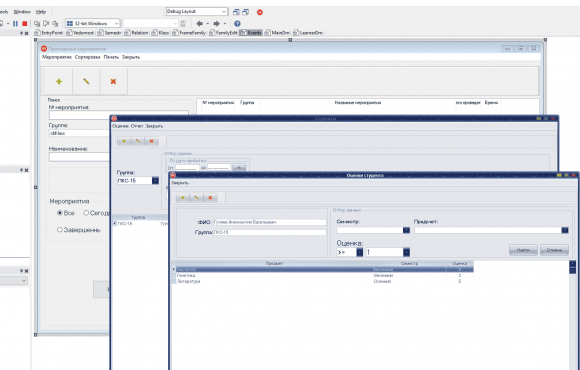
Task: Expand the Семестр filter dropdown
Action: (406, 230)
